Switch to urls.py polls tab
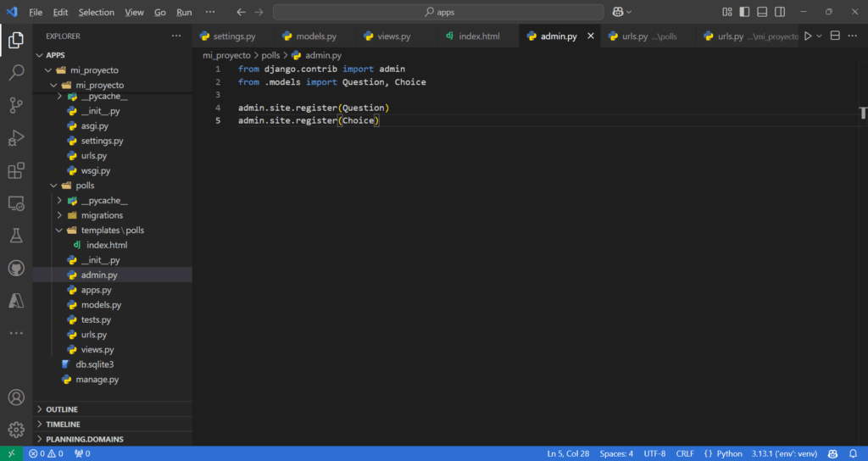Image resolution: width=868 pixels, height=461 pixels. tap(648, 36)
